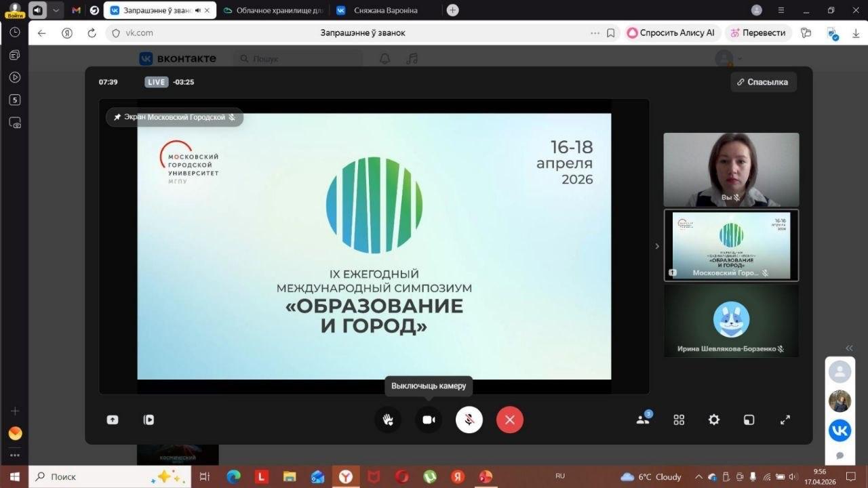
Task: Collapse the participants side panel
Action: (656, 246)
